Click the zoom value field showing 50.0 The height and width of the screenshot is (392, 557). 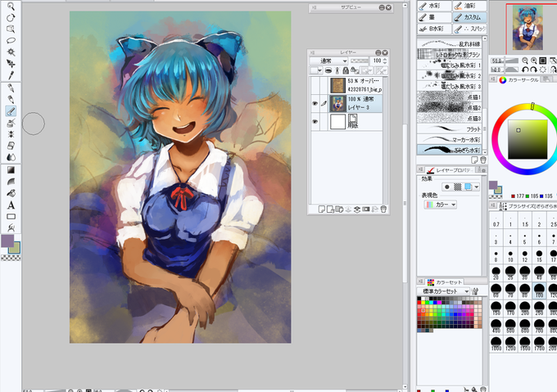point(496,61)
